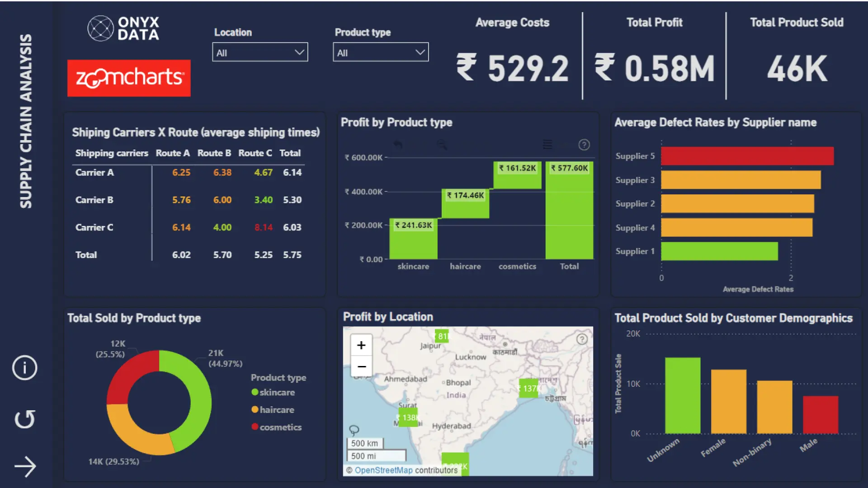Click zoom-out magnifier in profit chart toolbar
Screen dimensions: 868x488
(x=442, y=145)
